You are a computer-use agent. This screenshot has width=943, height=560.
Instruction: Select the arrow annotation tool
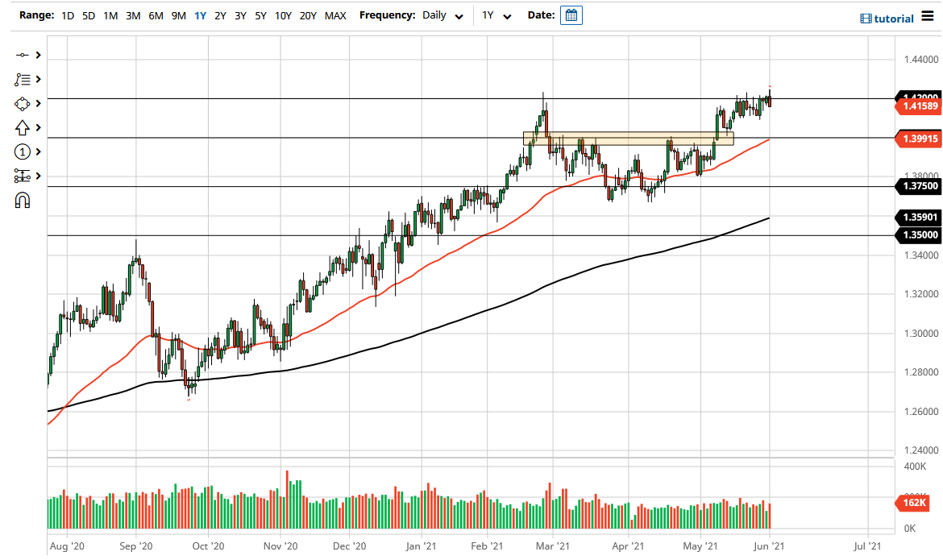coord(23,127)
